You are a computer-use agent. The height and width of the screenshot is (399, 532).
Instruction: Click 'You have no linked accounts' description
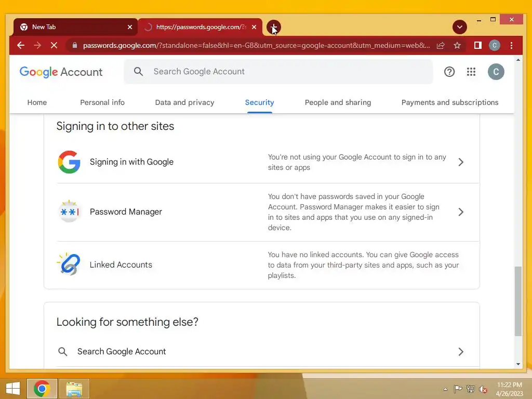363,265
